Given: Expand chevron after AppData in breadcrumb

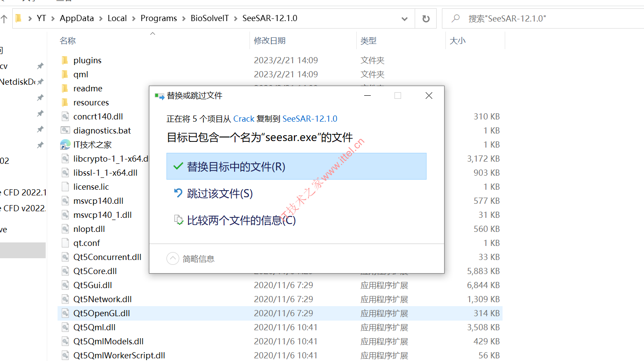Looking at the screenshot, I should click(x=101, y=18).
